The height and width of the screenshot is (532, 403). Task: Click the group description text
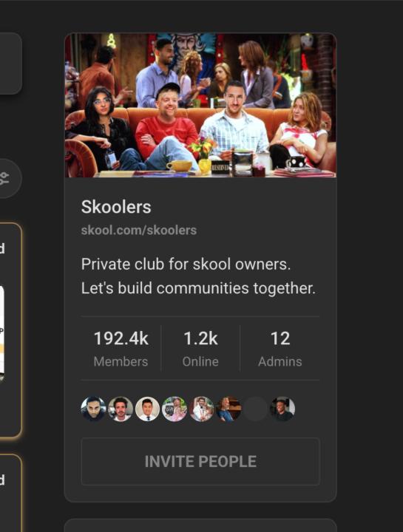point(198,276)
